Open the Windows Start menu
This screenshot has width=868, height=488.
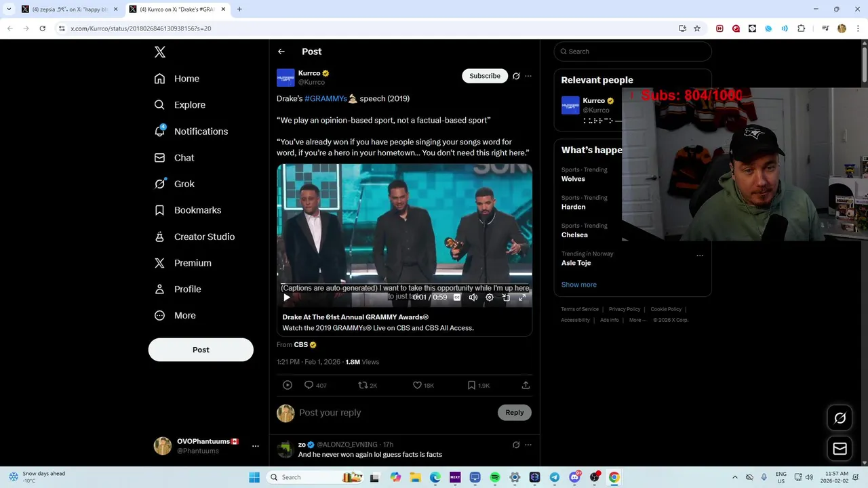[x=254, y=477]
